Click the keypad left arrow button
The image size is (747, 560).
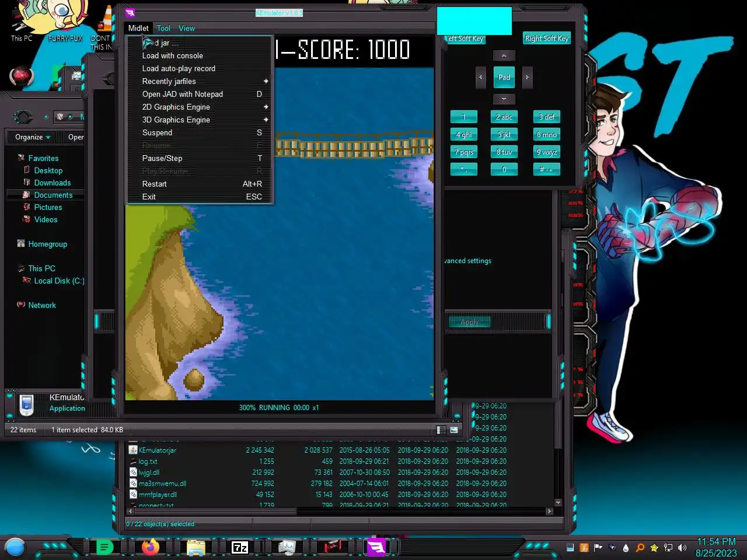click(481, 77)
